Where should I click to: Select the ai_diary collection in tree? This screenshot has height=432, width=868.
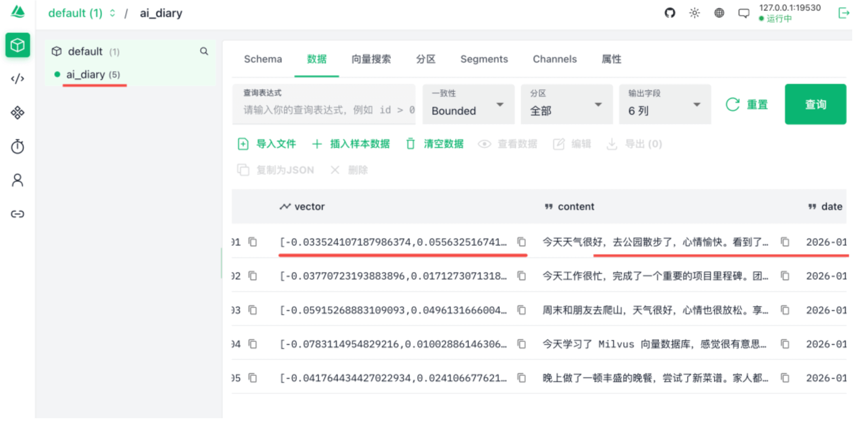point(93,74)
